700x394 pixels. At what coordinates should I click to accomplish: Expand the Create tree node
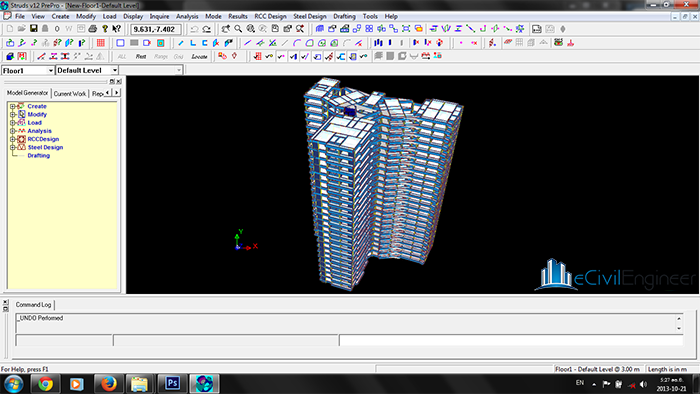point(12,106)
